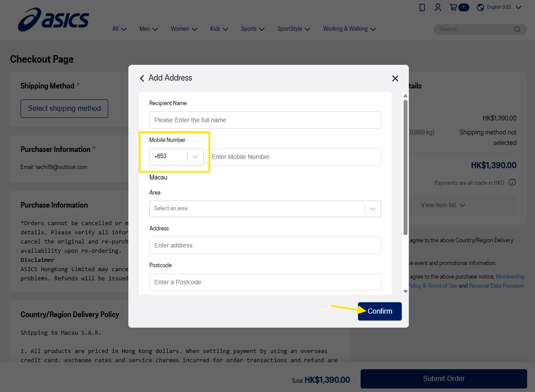The image size is (535, 392).
Task: Open the shopping cart icon
Action: (454, 7)
